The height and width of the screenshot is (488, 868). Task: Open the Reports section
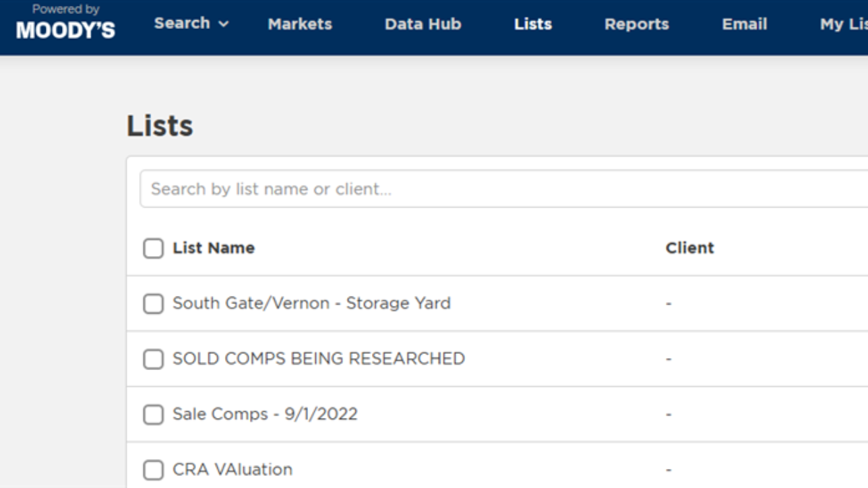[636, 24]
